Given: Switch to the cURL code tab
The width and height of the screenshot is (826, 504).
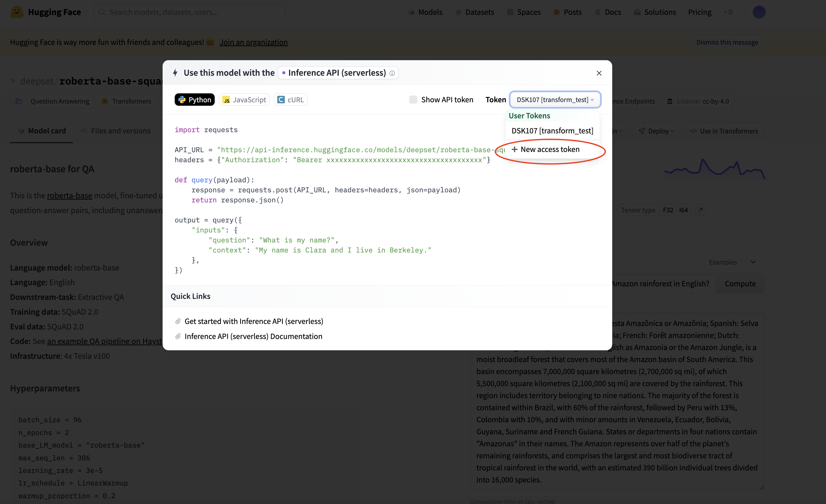Looking at the screenshot, I should click(x=290, y=100).
